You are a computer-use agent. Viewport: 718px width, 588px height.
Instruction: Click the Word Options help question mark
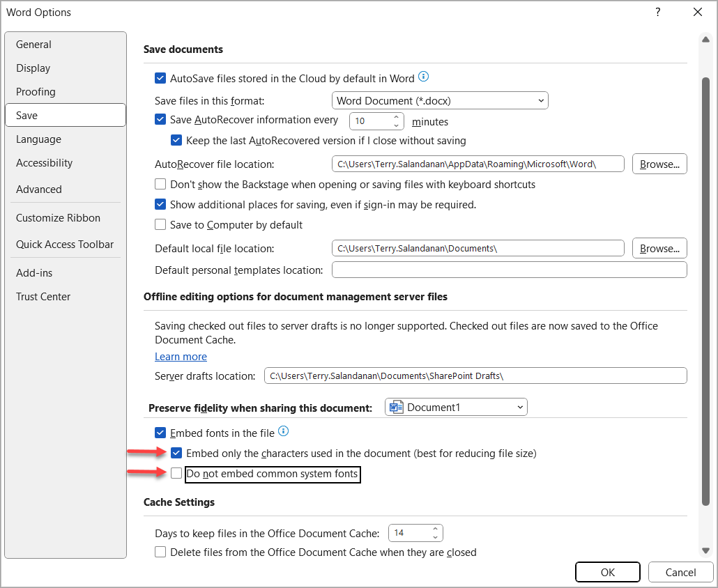657,12
